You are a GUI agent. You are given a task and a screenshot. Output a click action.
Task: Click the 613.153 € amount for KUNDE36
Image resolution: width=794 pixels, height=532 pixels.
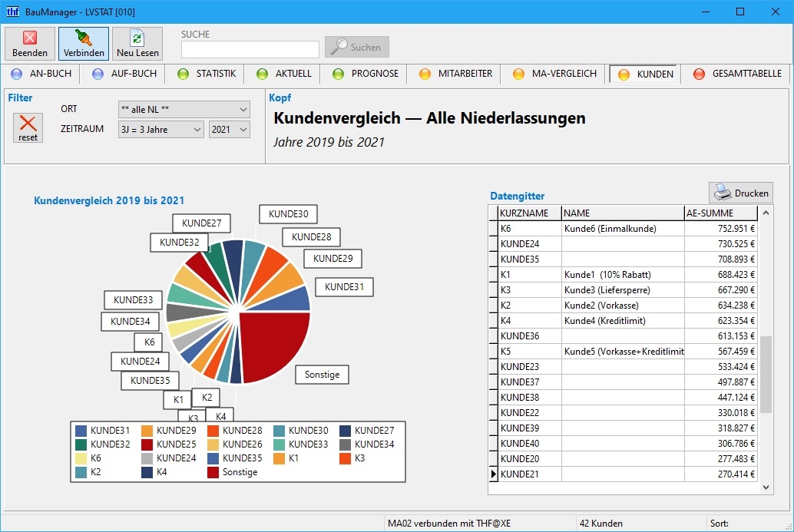point(721,336)
